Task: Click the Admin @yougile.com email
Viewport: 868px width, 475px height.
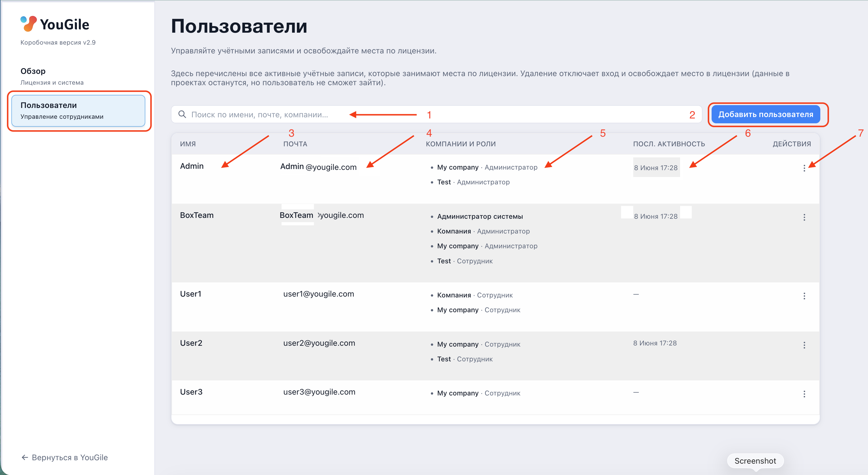Action: pyautogui.click(x=318, y=167)
